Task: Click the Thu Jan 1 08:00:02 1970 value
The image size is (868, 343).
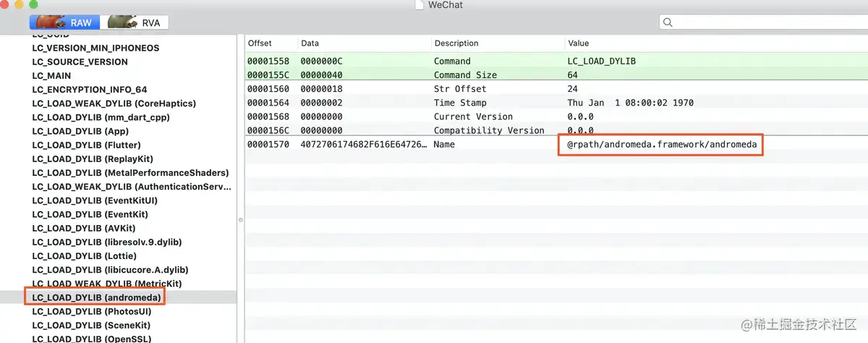Action: click(631, 103)
